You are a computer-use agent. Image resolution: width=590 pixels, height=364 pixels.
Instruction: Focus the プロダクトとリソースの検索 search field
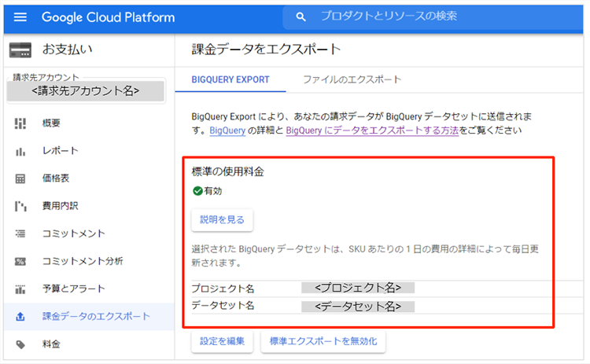coord(433,17)
